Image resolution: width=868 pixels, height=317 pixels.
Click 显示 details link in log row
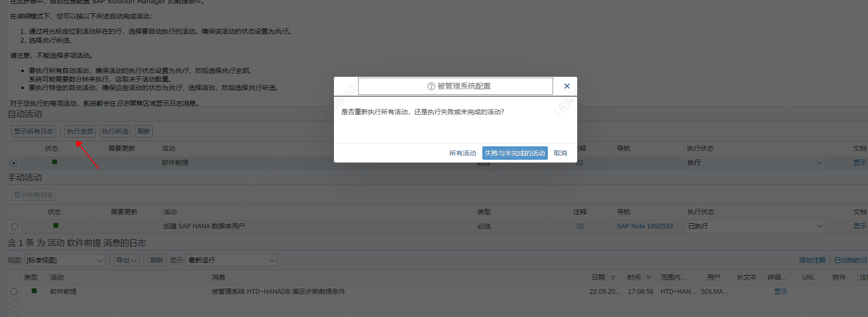781,291
